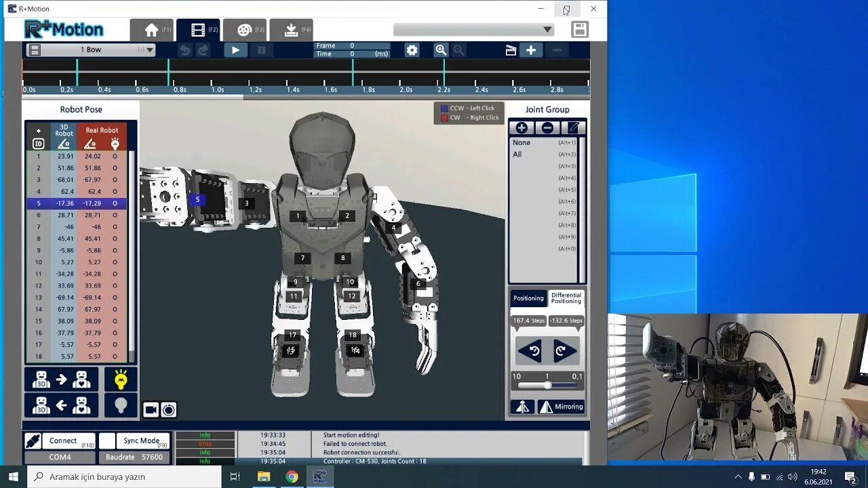Add a new joint group
The height and width of the screenshot is (488, 868).
pyautogui.click(x=521, y=127)
